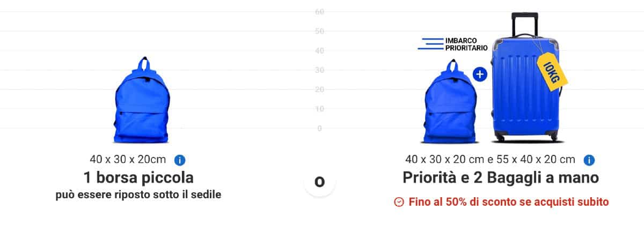The image size is (644, 225).
Task: Click the "0" mark on the height scale
Action: 320,129
